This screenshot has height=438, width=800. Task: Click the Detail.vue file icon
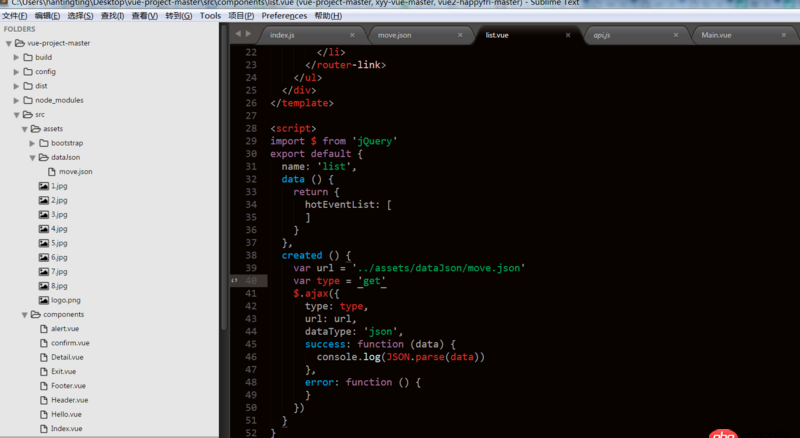click(x=44, y=357)
